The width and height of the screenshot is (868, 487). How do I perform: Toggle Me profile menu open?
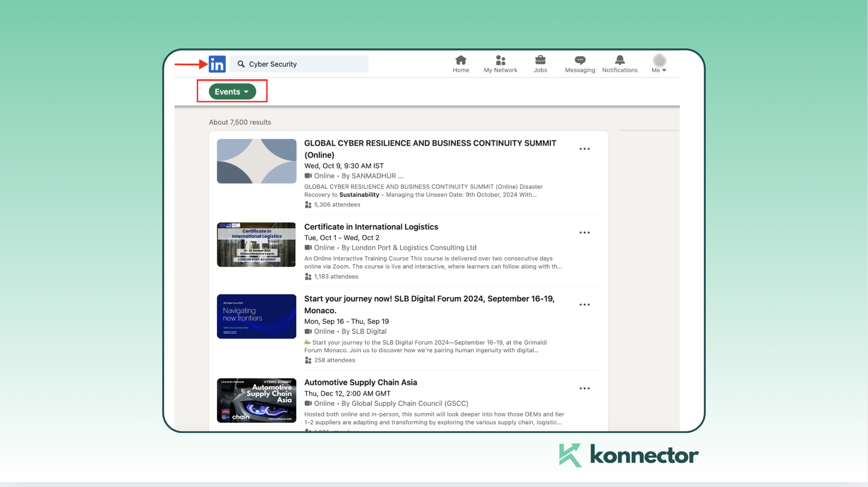coord(659,63)
